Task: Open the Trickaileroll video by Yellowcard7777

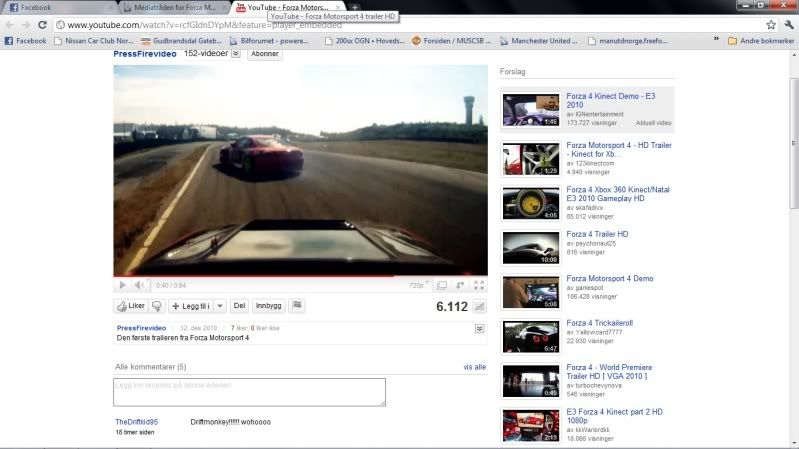Action: (599, 323)
